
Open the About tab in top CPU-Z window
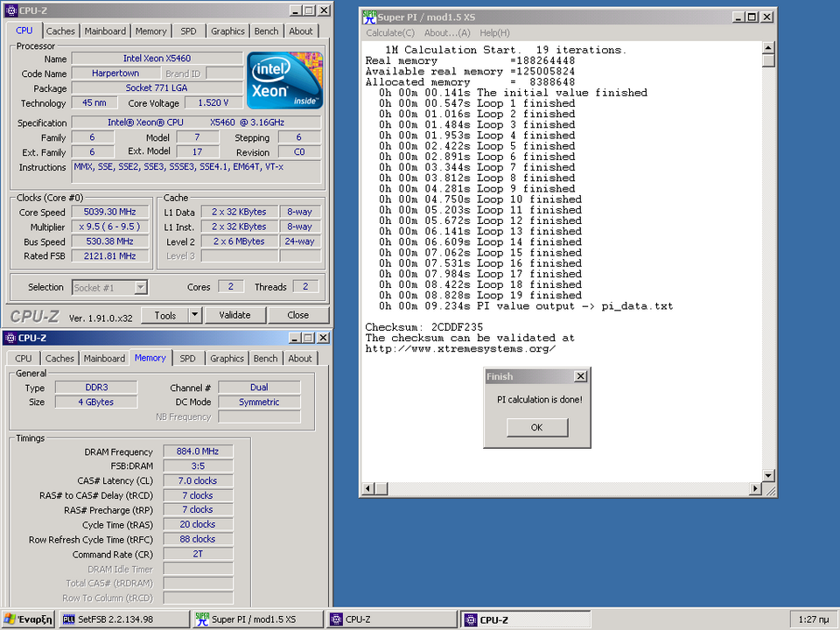(x=301, y=31)
